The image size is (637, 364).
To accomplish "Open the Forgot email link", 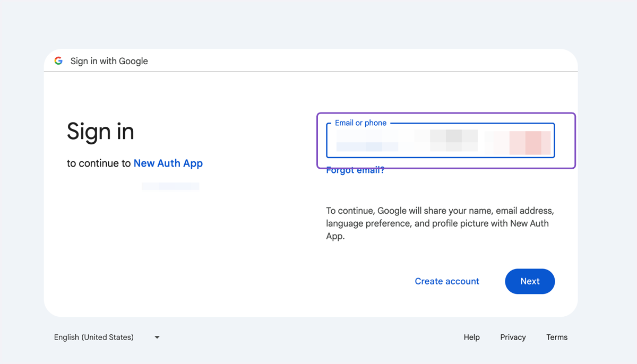I will coord(355,170).
